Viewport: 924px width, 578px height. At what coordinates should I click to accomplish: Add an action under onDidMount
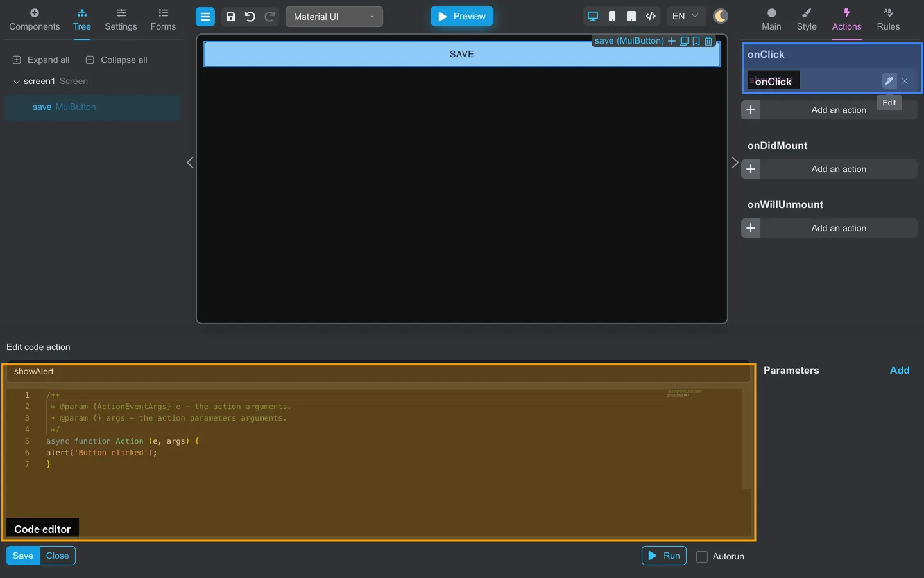(839, 169)
